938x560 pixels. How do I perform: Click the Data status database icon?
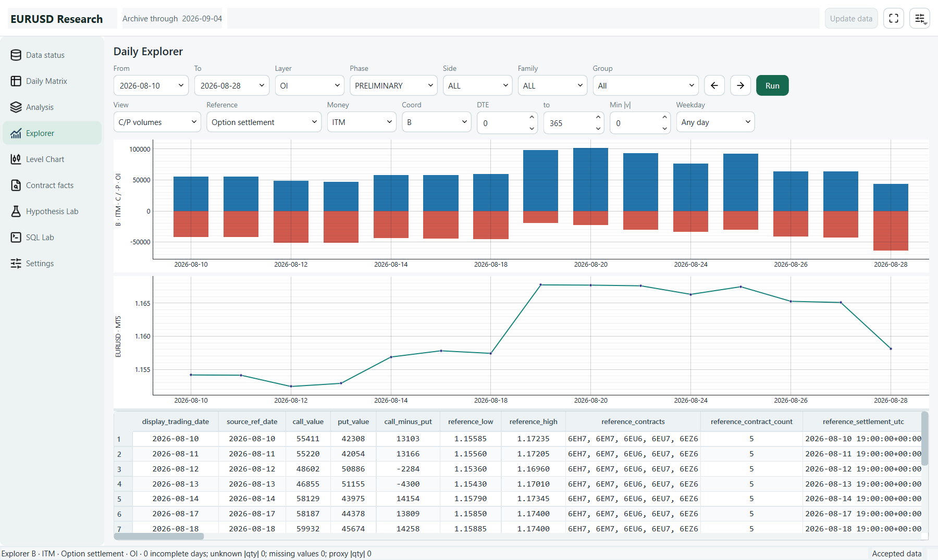16,55
